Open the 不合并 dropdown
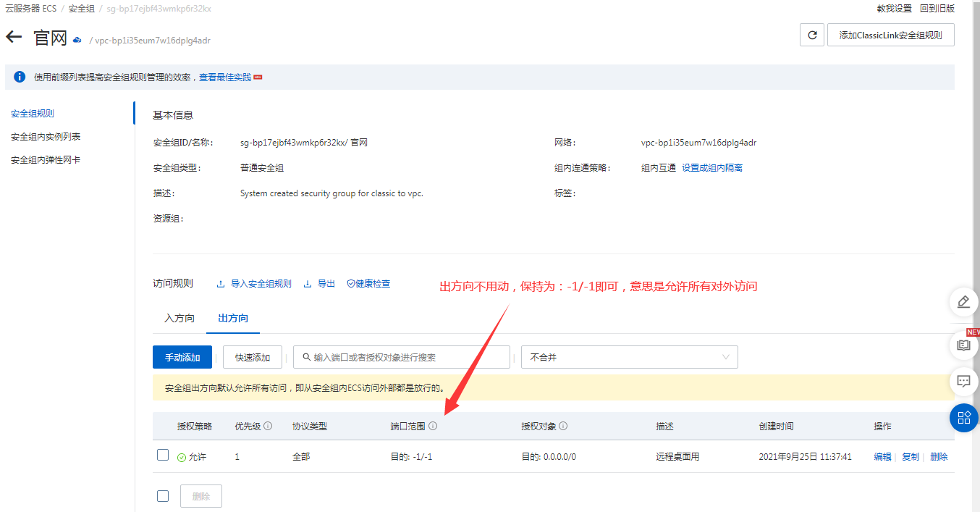Screen dimensions: 980x512 coord(629,357)
